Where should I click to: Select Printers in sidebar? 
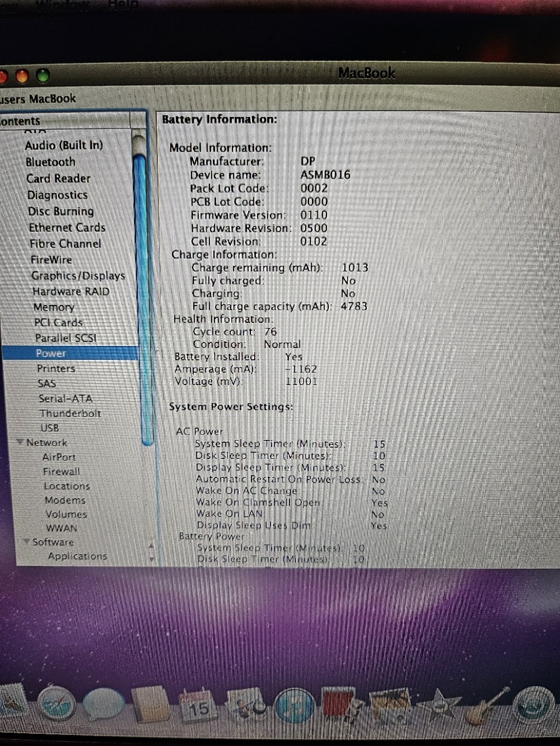point(56,368)
